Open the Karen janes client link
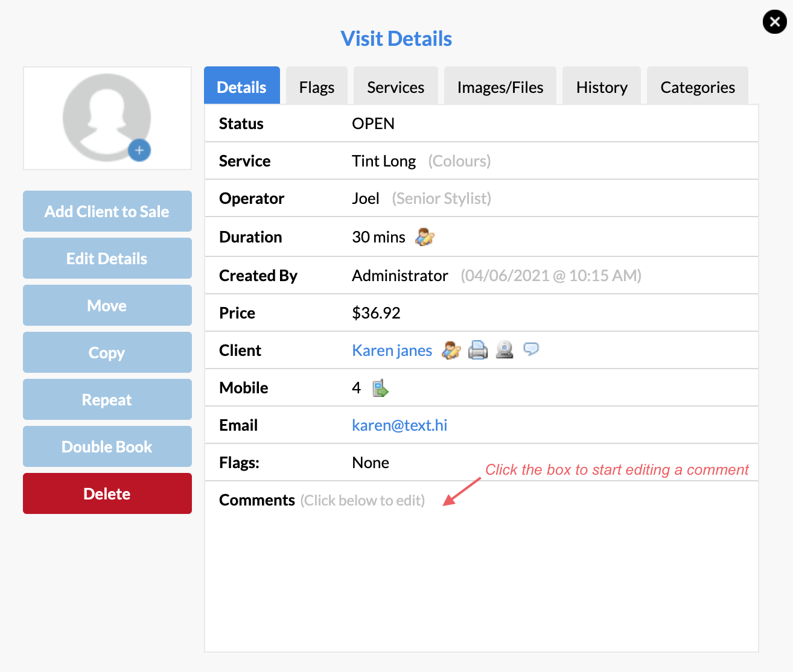Screen dimensions: 793x672 392,350
